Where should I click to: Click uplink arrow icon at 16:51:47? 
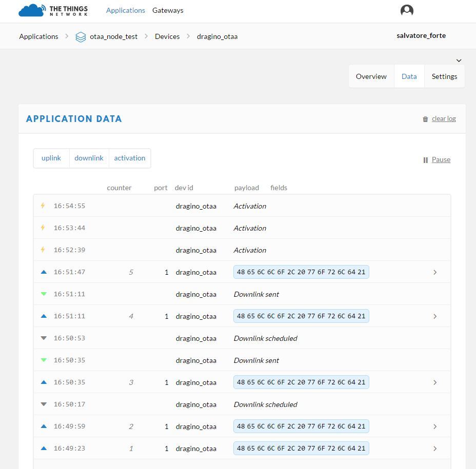(x=44, y=272)
